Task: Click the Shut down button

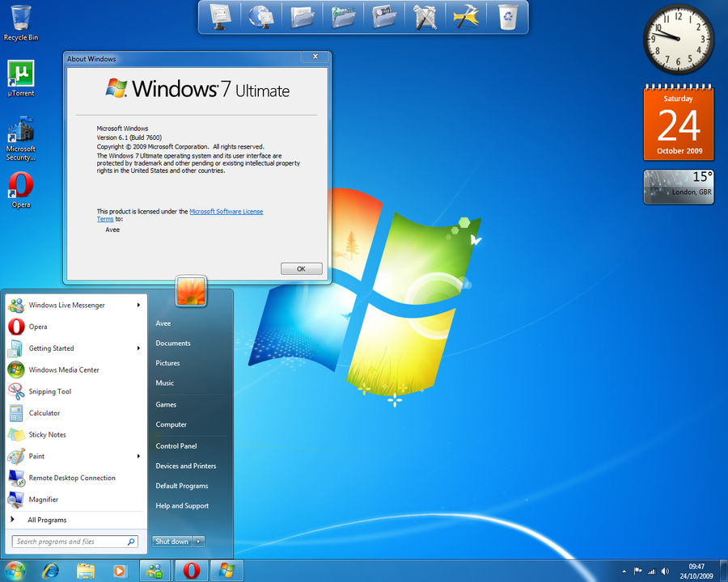Action: coord(172,541)
